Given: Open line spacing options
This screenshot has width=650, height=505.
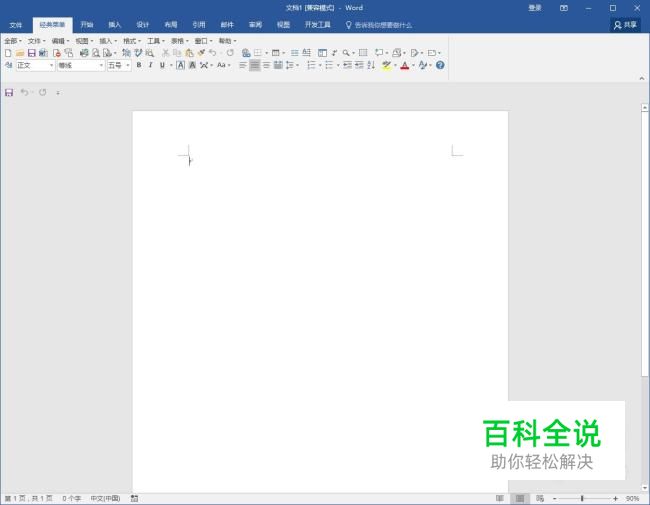Looking at the screenshot, I should (x=290, y=65).
